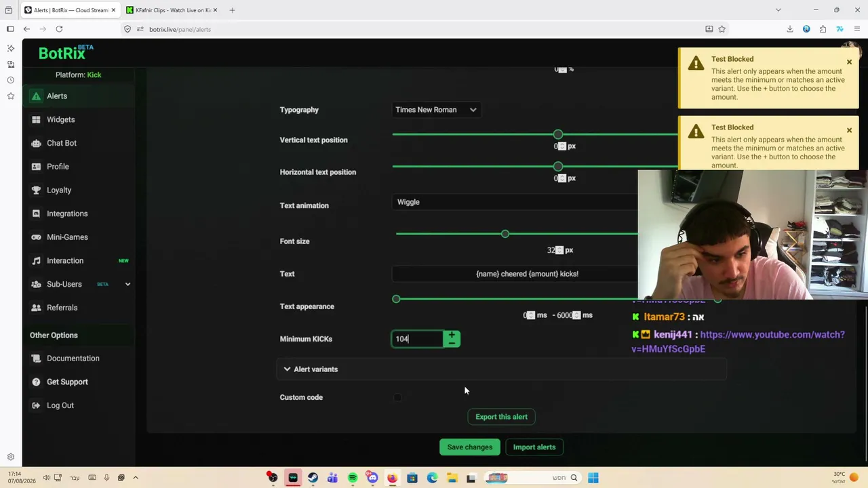Click the Get Support question mark icon
This screenshot has width=868, height=488.
click(x=36, y=382)
